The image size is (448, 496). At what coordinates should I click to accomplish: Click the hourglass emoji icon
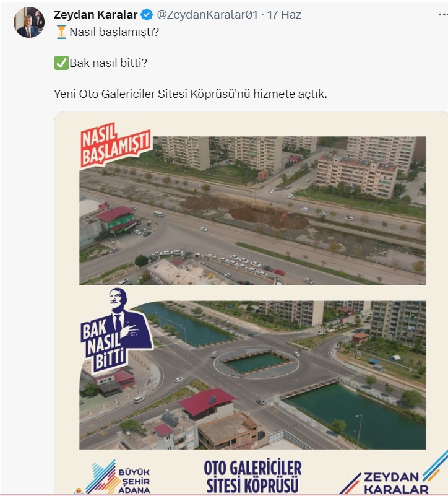pos(61,32)
